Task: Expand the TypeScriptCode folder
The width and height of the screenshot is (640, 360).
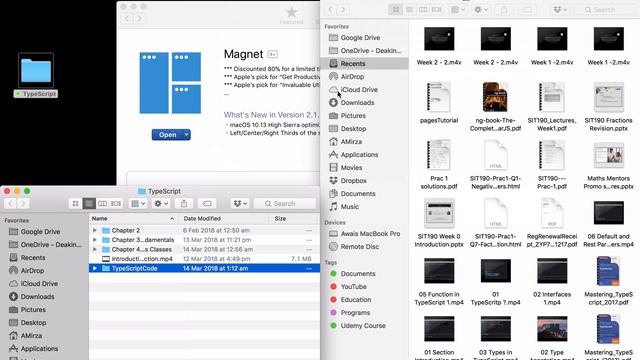Action: click(95, 268)
